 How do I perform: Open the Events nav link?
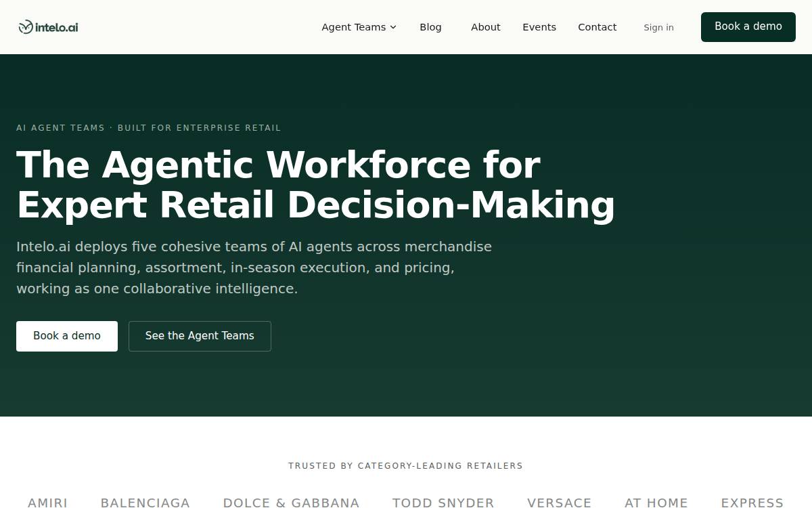coord(539,27)
